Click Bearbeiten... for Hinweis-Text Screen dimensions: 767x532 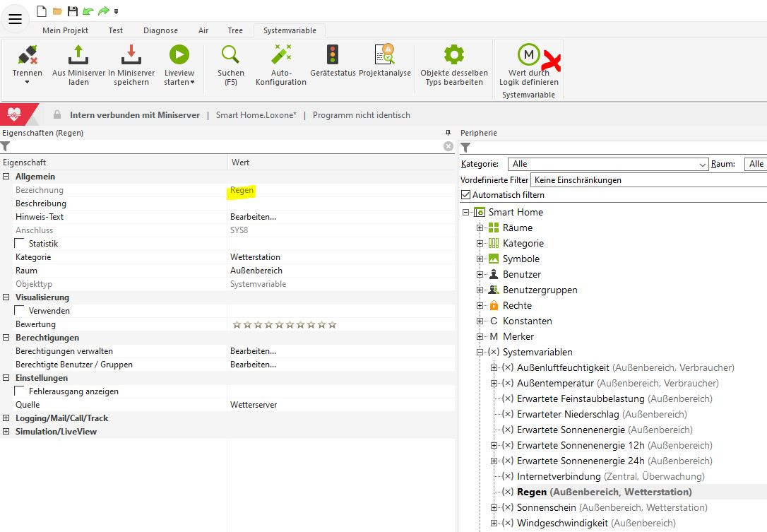tap(253, 217)
